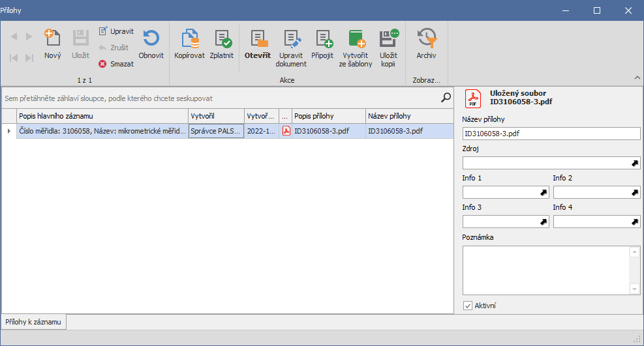
Task: Click the Uložit save icon
Action: click(x=80, y=38)
